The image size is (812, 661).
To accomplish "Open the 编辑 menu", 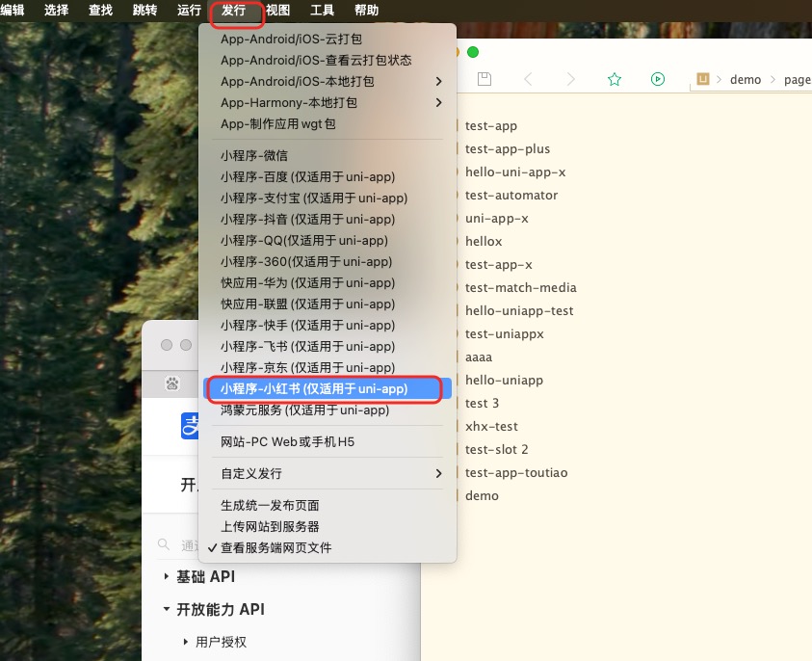I will (x=12, y=10).
